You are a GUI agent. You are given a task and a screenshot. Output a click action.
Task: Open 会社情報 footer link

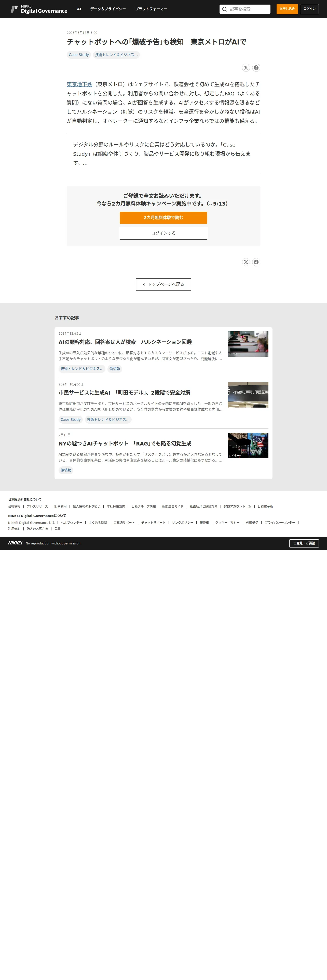(x=15, y=506)
